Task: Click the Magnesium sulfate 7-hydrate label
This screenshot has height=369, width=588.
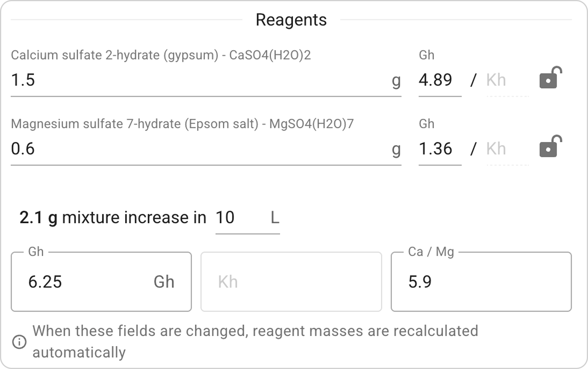Action: pyautogui.click(x=182, y=124)
